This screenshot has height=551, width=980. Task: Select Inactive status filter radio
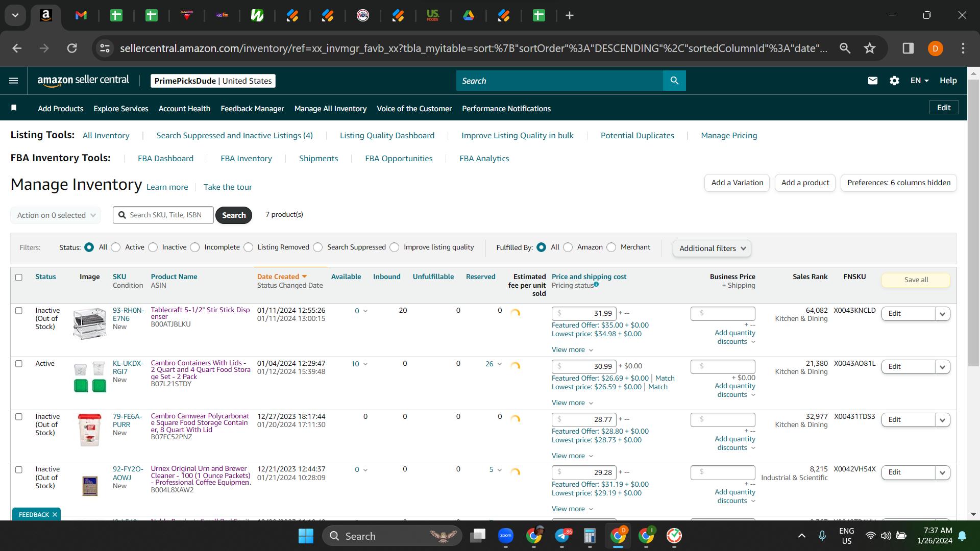pos(153,247)
